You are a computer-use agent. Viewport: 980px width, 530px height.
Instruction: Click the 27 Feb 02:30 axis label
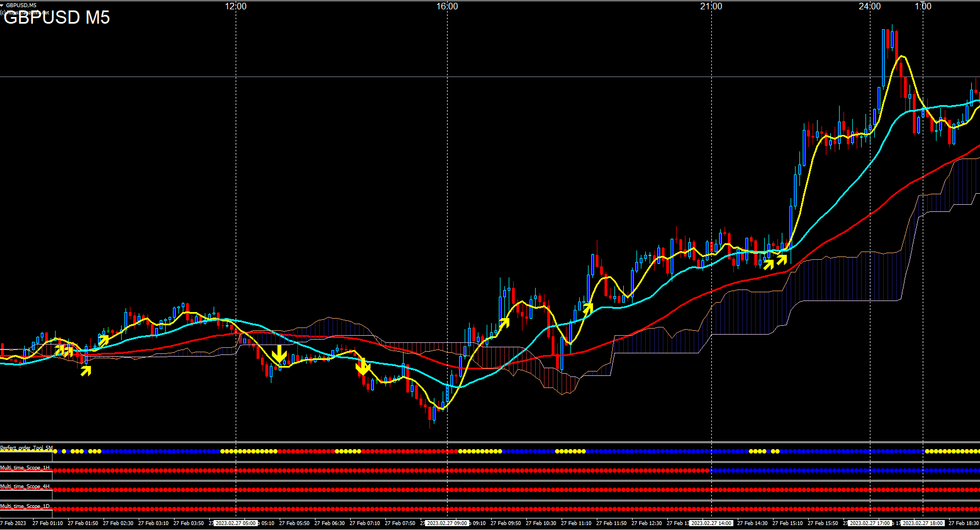pyautogui.click(x=118, y=523)
